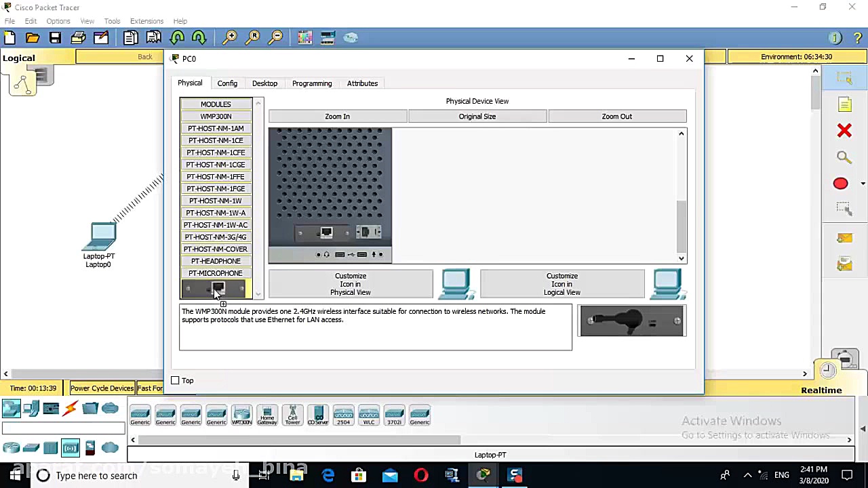Select the PT-HOST-NM-1W module in list
This screenshot has height=488, width=868.
coord(216,201)
